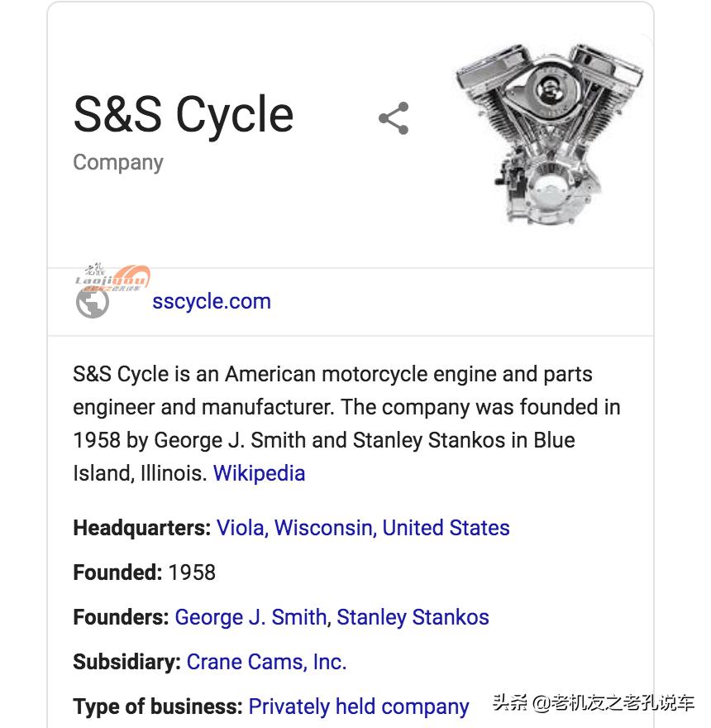Open the sscycle.com website link
The width and height of the screenshot is (711, 728).
[211, 301]
